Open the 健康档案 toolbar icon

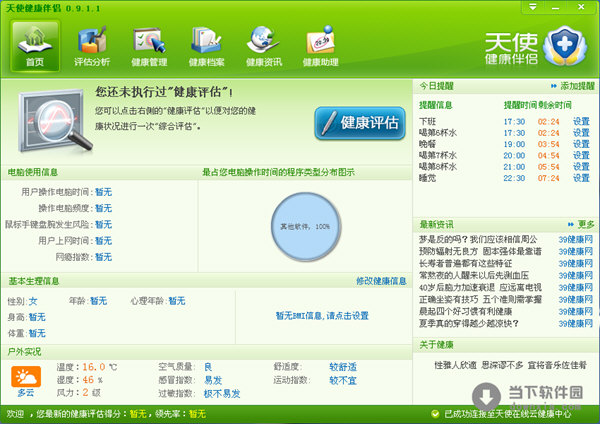pyautogui.click(x=206, y=46)
